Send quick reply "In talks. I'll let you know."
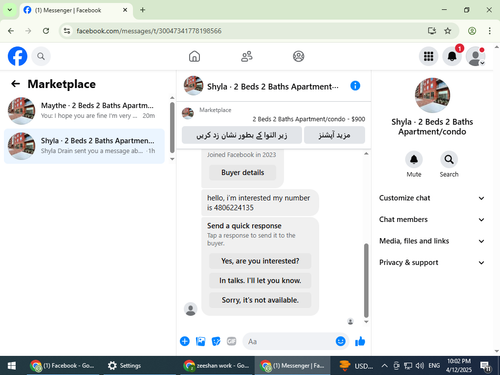 (260, 281)
